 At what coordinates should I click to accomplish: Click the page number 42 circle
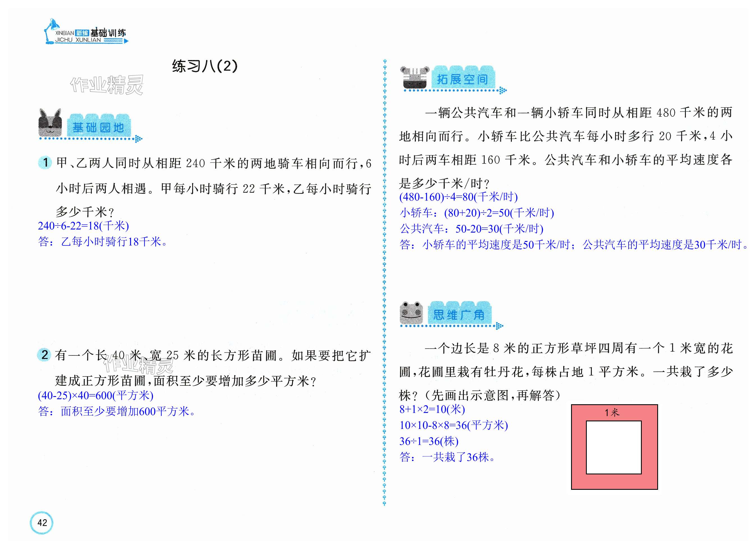(x=42, y=522)
